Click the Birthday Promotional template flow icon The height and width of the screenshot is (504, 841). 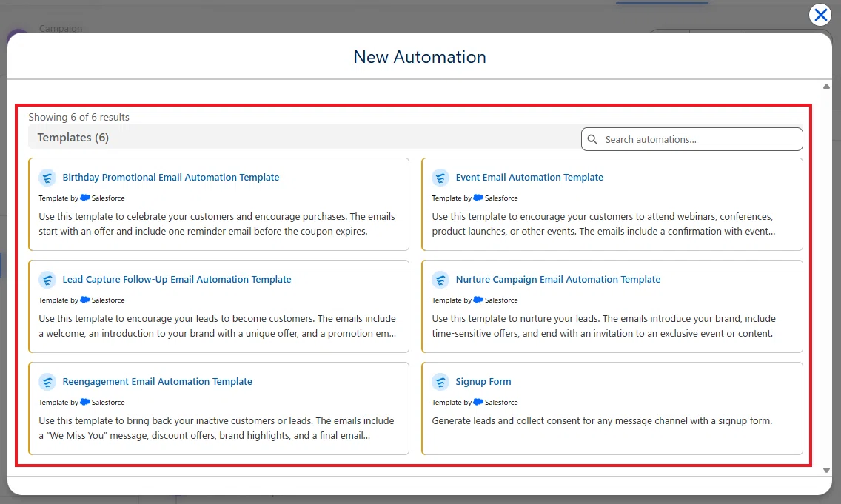(47, 178)
